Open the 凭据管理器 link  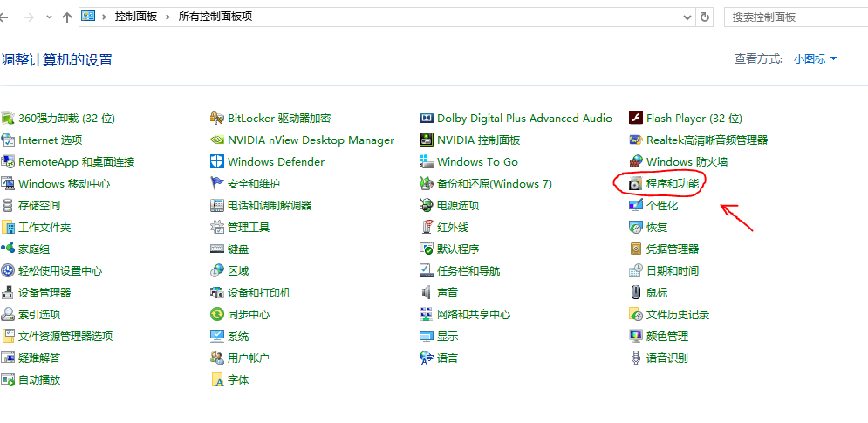click(673, 249)
